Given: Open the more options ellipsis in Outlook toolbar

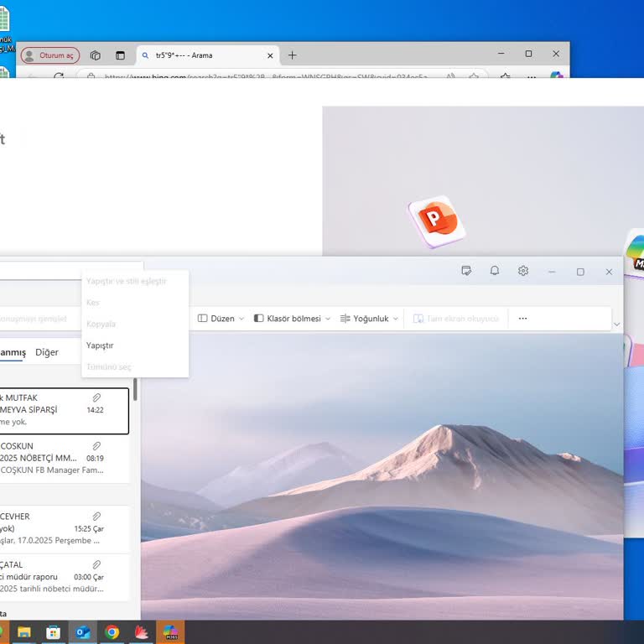Looking at the screenshot, I should 522,319.
